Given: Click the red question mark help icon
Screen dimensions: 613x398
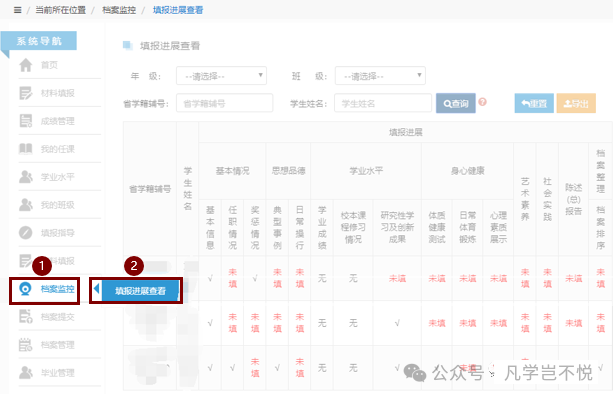Looking at the screenshot, I should [482, 102].
